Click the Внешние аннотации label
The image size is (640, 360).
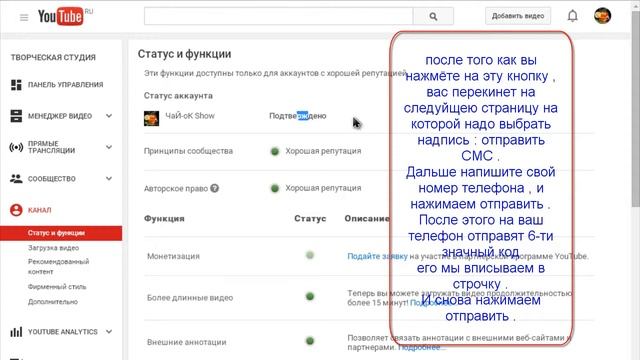(187, 342)
